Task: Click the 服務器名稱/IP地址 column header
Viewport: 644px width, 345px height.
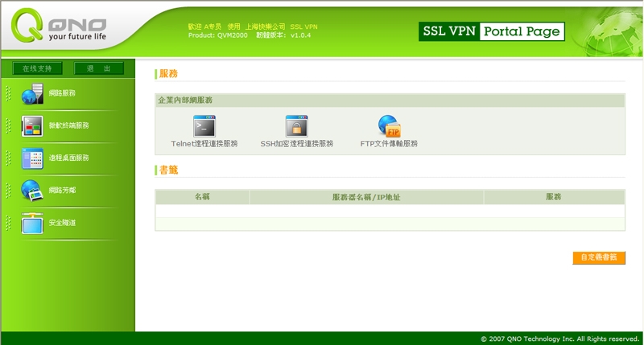Action: tap(366, 197)
